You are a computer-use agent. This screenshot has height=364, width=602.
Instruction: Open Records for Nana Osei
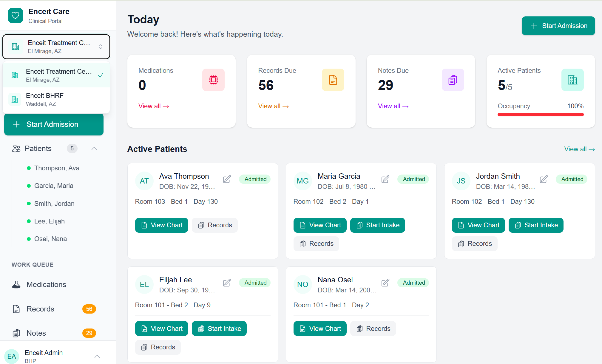pyautogui.click(x=373, y=328)
